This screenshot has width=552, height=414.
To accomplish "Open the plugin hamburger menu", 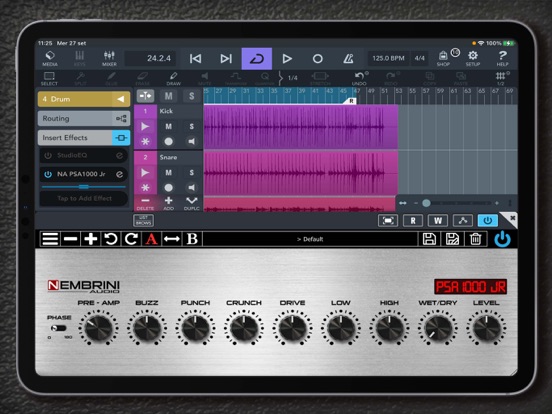I will tap(50, 239).
